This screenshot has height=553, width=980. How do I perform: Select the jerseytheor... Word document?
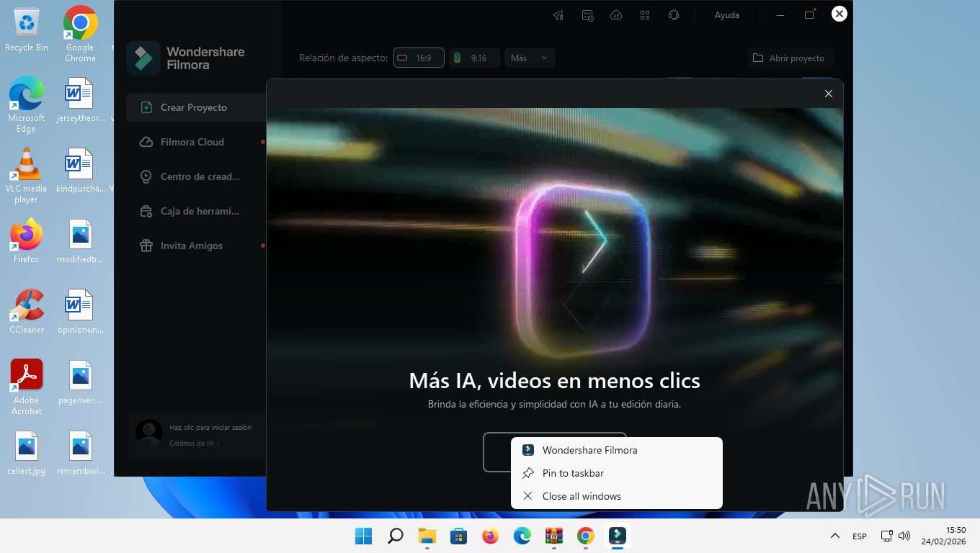pos(80,100)
